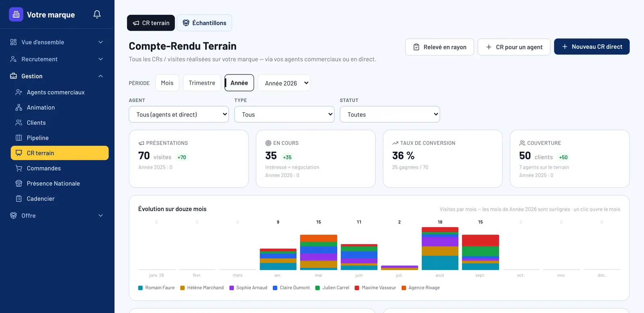The image size is (644, 313).
Task: Expand the Offre section
Action: tap(57, 216)
